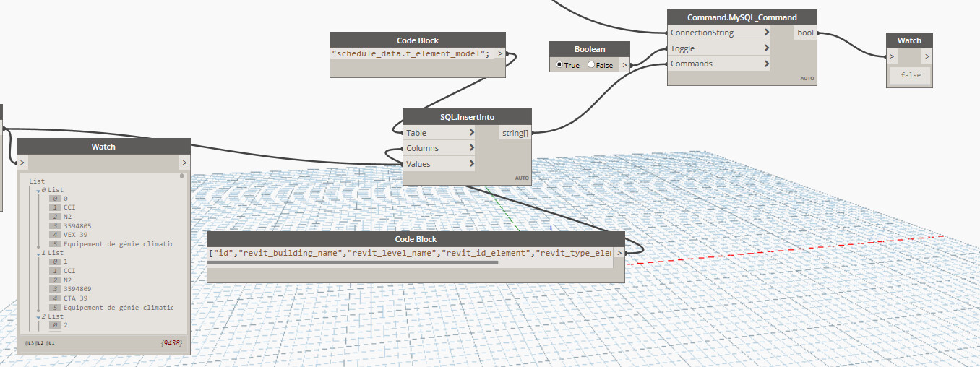
Task: Click the Table port chevron on SQL.InsertInto
Action: [471, 133]
